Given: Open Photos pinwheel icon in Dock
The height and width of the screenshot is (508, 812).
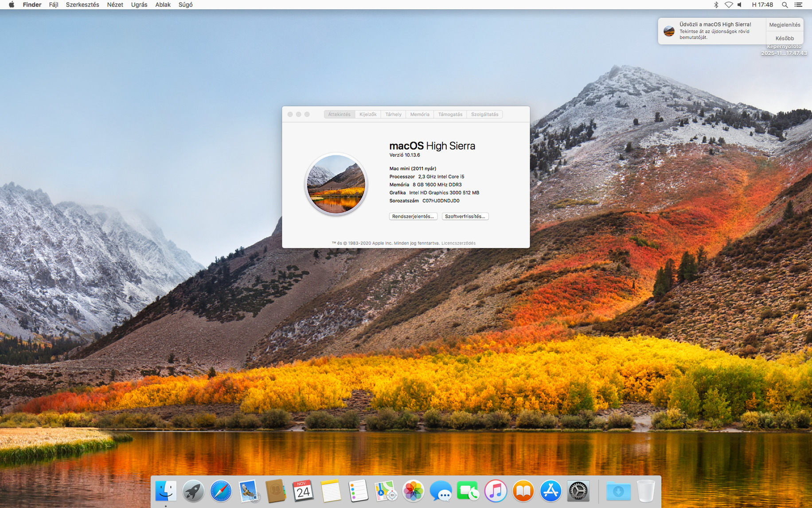Looking at the screenshot, I should (413, 491).
